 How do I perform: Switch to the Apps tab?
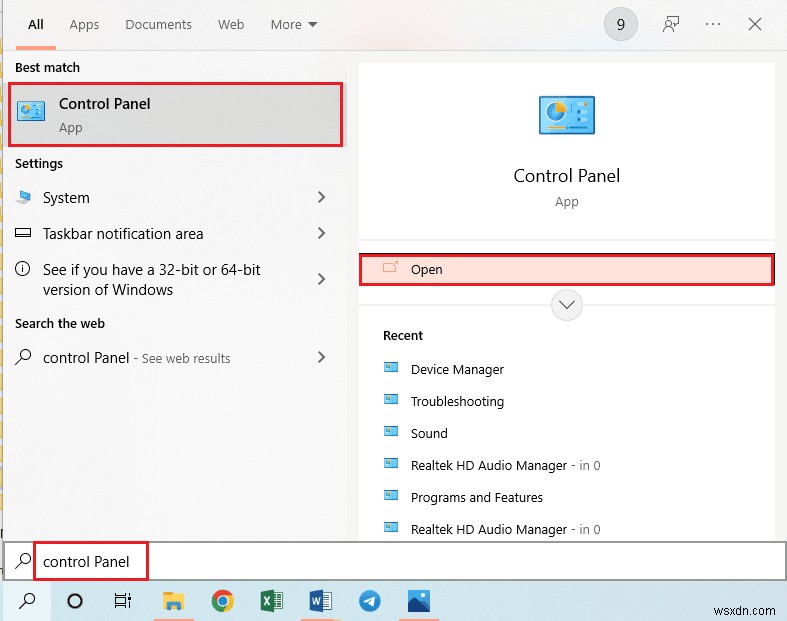[x=84, y=25]
